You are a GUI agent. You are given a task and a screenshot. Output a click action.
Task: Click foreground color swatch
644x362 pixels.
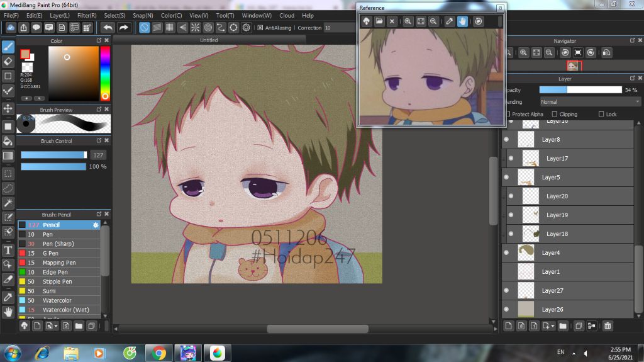point(25,54)
